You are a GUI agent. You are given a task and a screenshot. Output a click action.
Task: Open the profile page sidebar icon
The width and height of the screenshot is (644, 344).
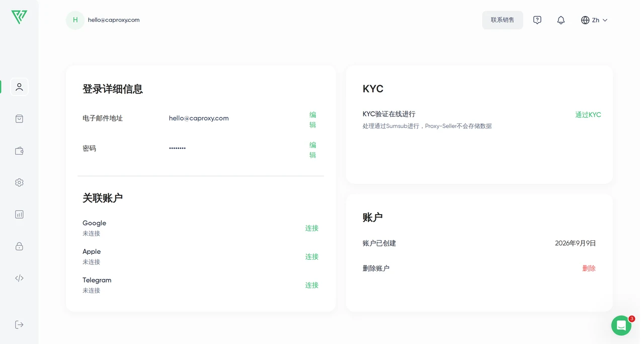(x=19, y=87)
